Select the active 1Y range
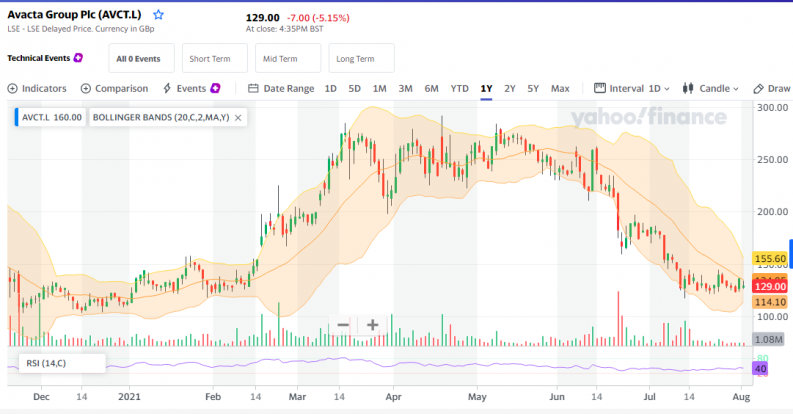The height and width of the screenshot is (414, 793). click(x=486, y=88)
